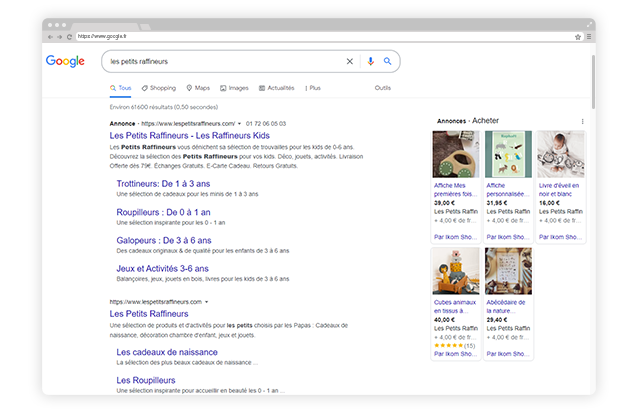Click the browser back arrow
This screenshot has height=420, width=635.
click(x=50, y=37)
